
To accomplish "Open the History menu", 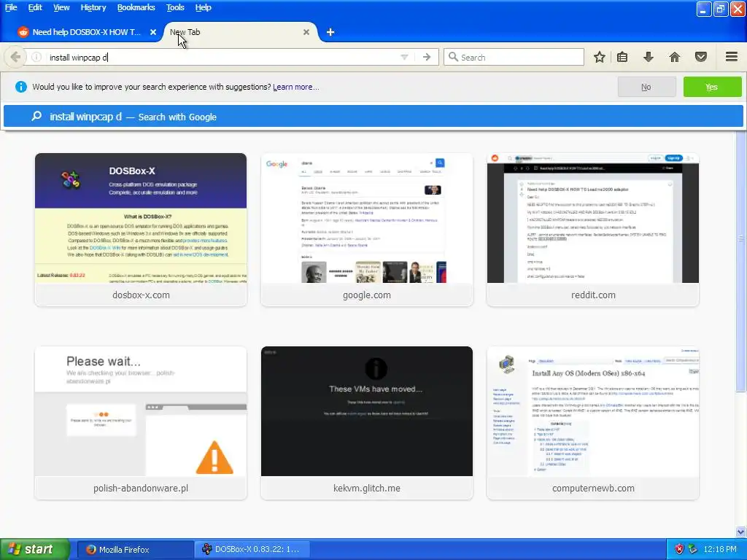I will point(93,7).
